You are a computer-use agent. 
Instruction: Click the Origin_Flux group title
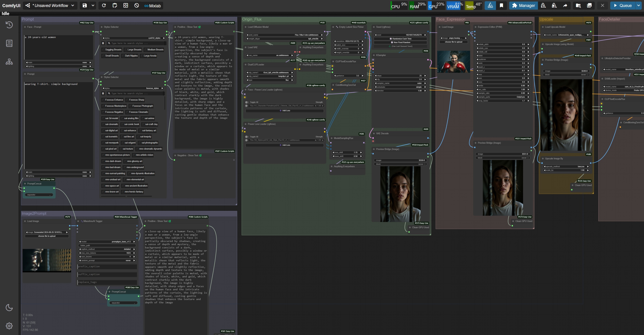(252, 19)
